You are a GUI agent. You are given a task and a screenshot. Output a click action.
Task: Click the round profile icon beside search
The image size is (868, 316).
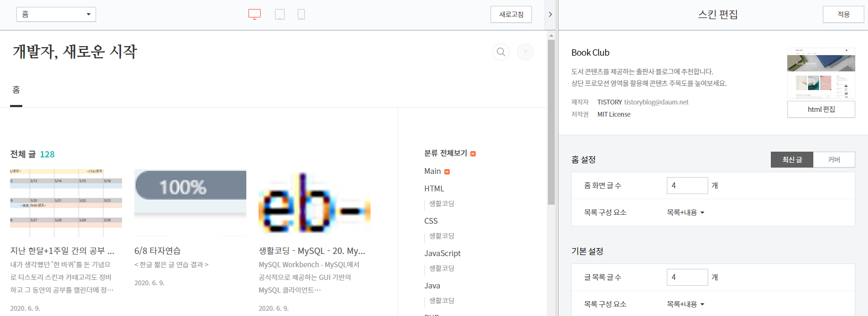click(526, 52)
